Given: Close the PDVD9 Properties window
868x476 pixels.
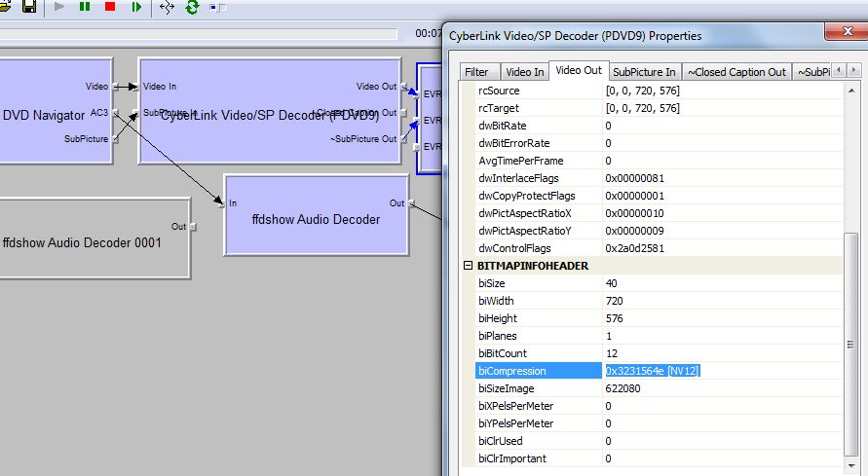Looking at the screenshot, I should click(847, 31).
